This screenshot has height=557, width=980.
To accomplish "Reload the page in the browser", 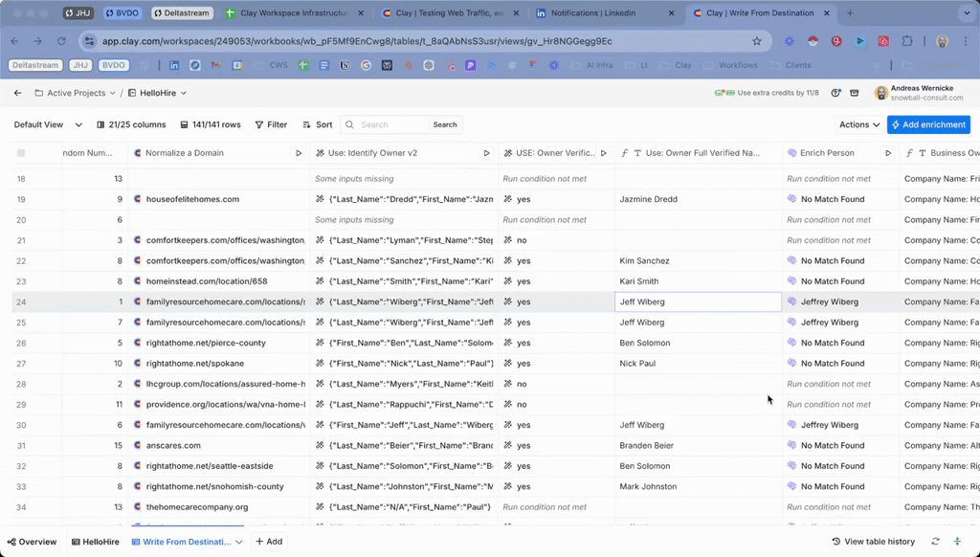I will coord(61,41).
